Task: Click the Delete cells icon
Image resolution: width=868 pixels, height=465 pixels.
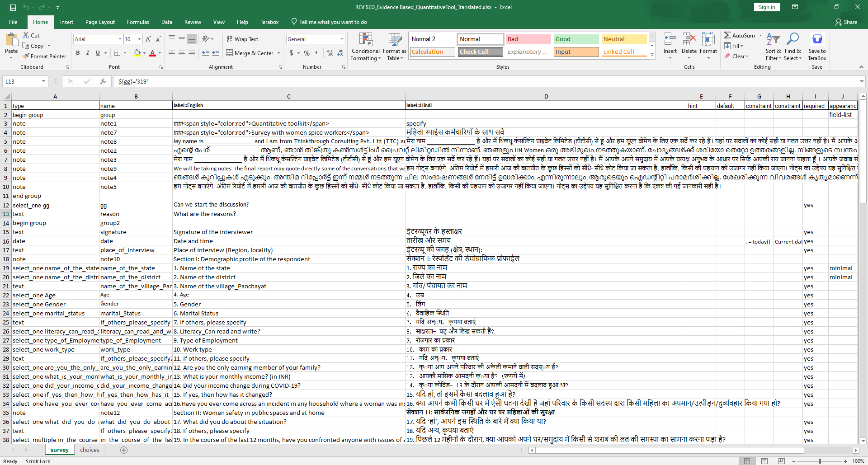Action: (689, 40)
